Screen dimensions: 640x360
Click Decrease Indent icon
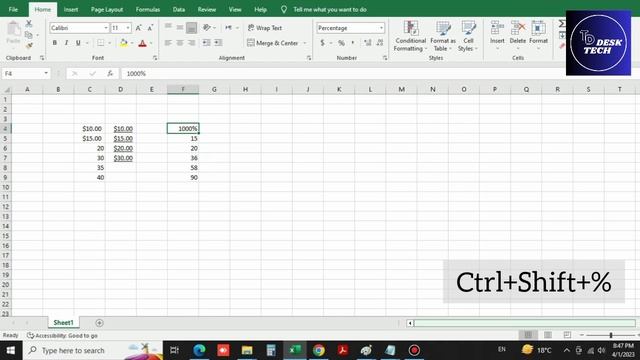(x=207, y=43)
